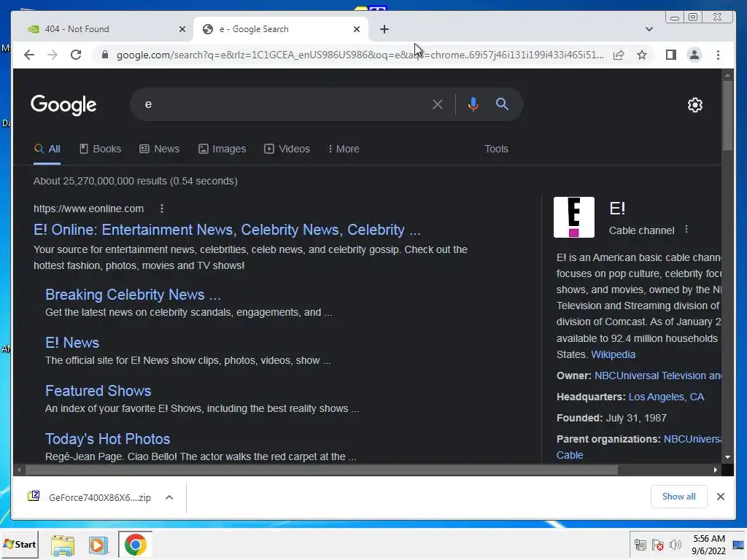Close the 404 - Not Found tab
This screenshot has height=560, width=747.
tap(182, 29)
